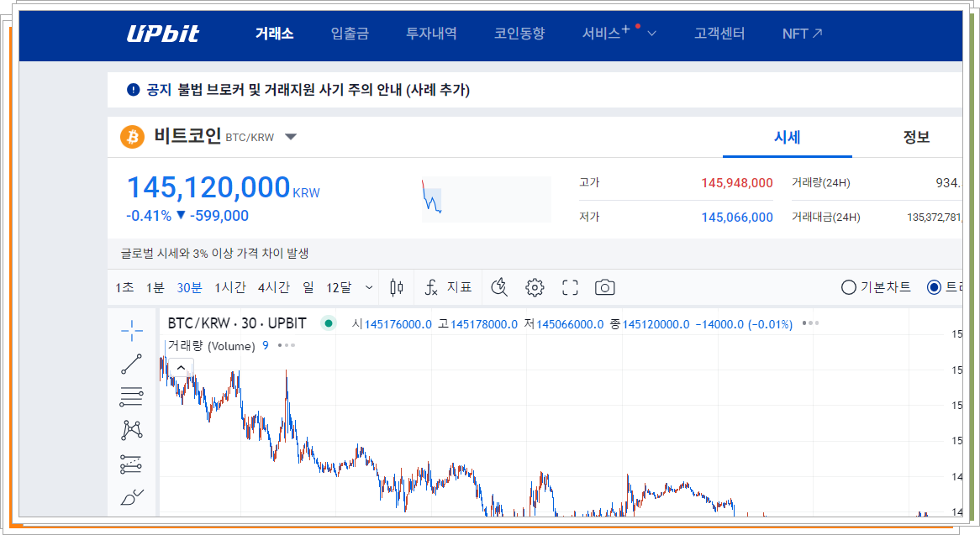This screenshot has width=980, height=535.
Task: Open the horizontal lines tool
Action: point(131,397)
